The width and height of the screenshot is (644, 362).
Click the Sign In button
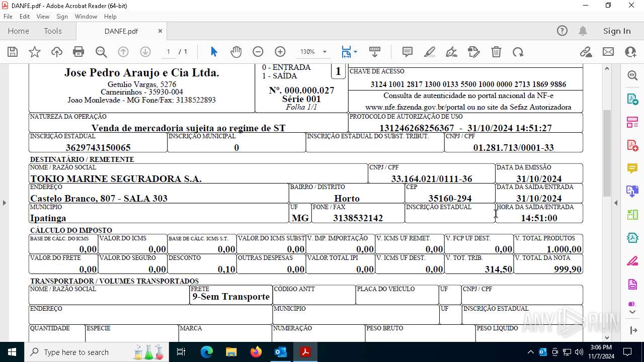click(x=617, y=31)
